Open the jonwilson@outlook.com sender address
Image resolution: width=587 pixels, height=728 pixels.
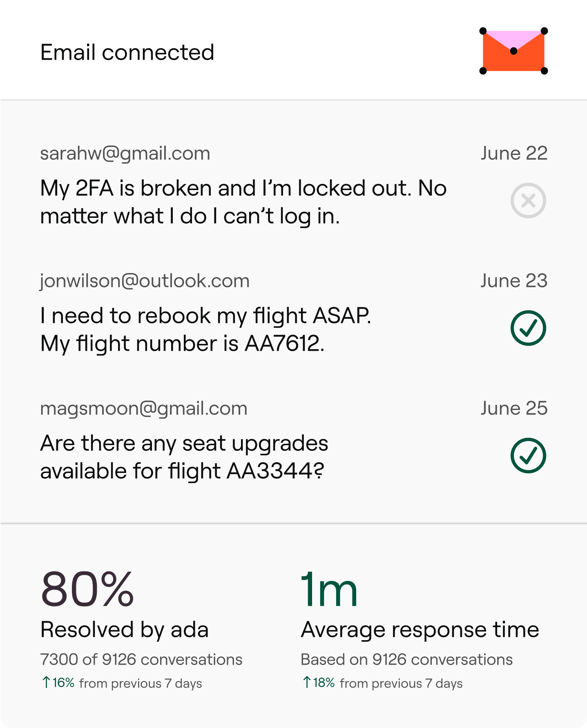(145, 281)
